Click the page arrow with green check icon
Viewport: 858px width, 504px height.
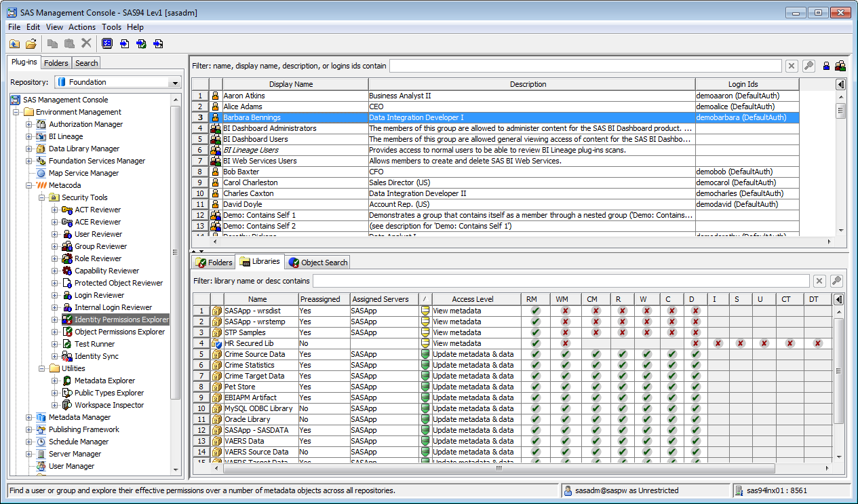(141, 43)
